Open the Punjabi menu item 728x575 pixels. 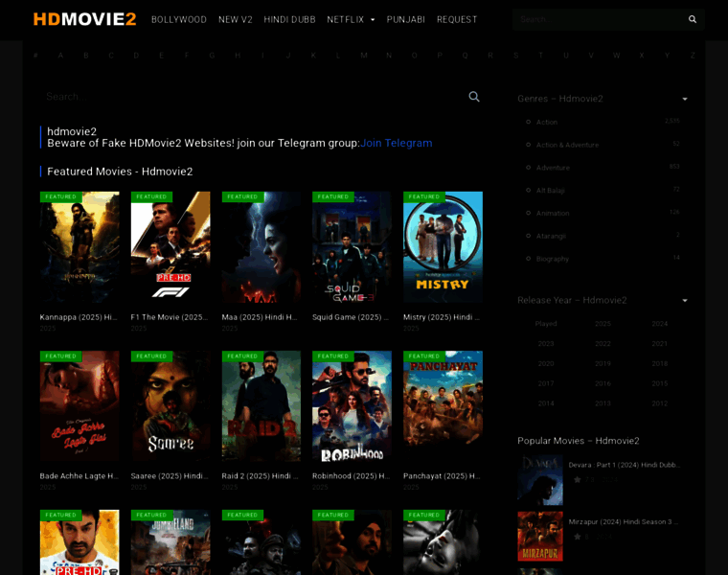(x=406, y=19)
